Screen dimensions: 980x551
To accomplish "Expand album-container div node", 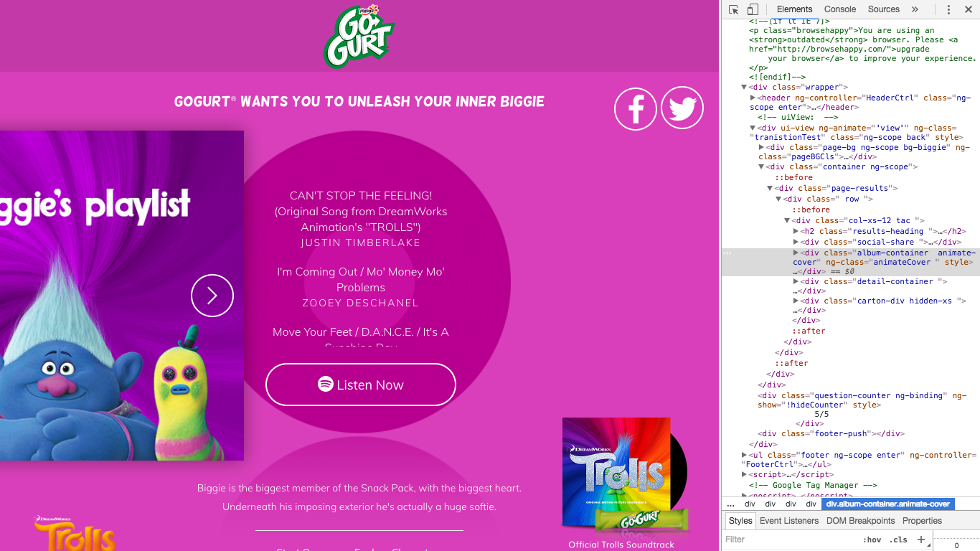I will click(796, 253).
